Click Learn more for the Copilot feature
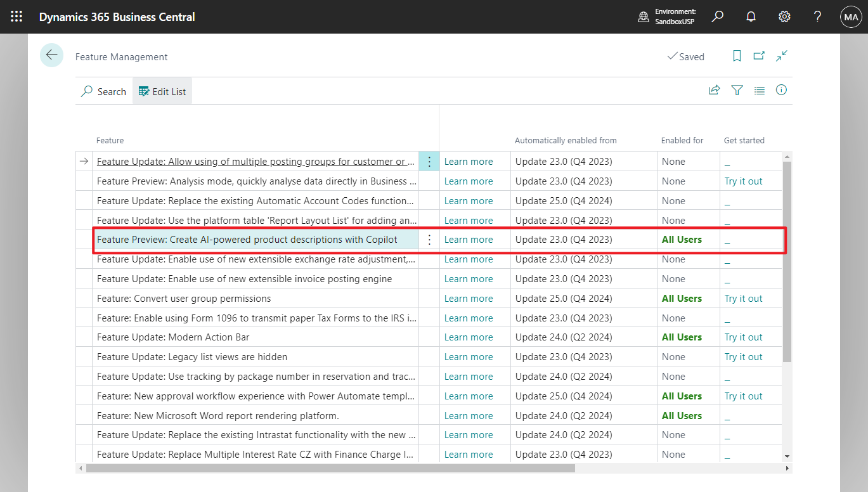Viewport: 868px width, 492px height. 468,239
